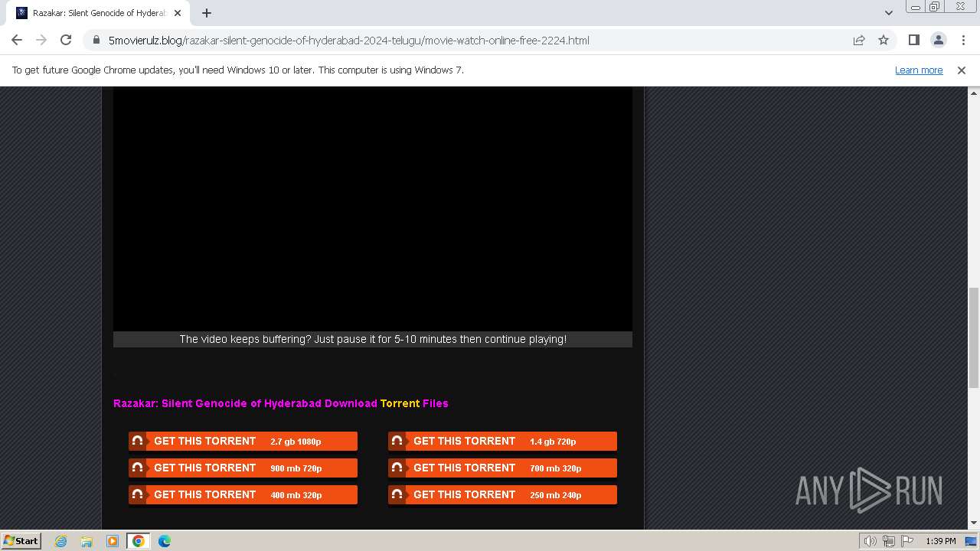Get the 1.4 gb 720p torrent

[x=502, y=442]
